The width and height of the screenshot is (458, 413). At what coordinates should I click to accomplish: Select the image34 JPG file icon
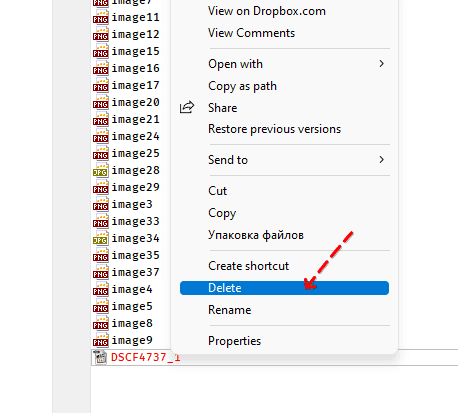point(101,238)
